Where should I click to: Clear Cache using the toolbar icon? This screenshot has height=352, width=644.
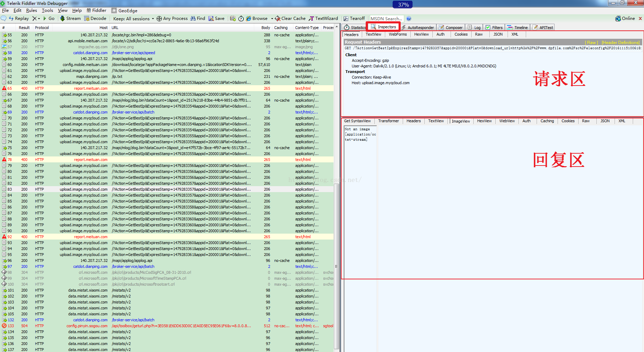(290, 19)
